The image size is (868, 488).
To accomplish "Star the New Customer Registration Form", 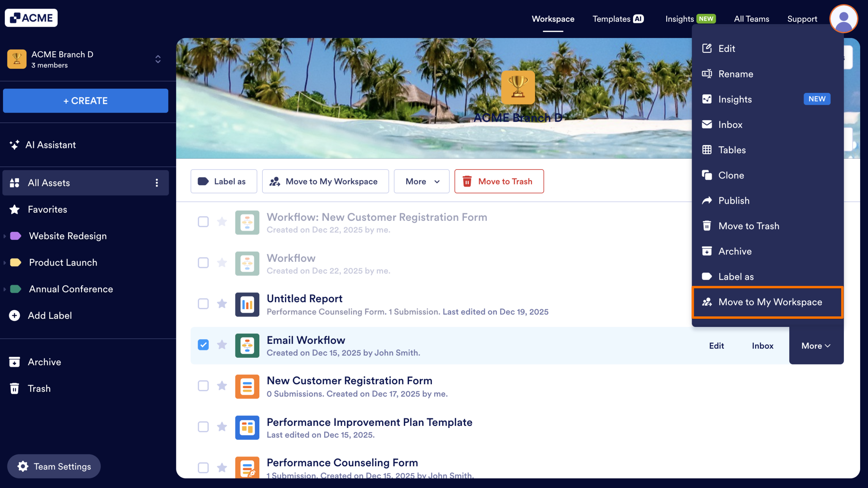I will tap(222, 386).
